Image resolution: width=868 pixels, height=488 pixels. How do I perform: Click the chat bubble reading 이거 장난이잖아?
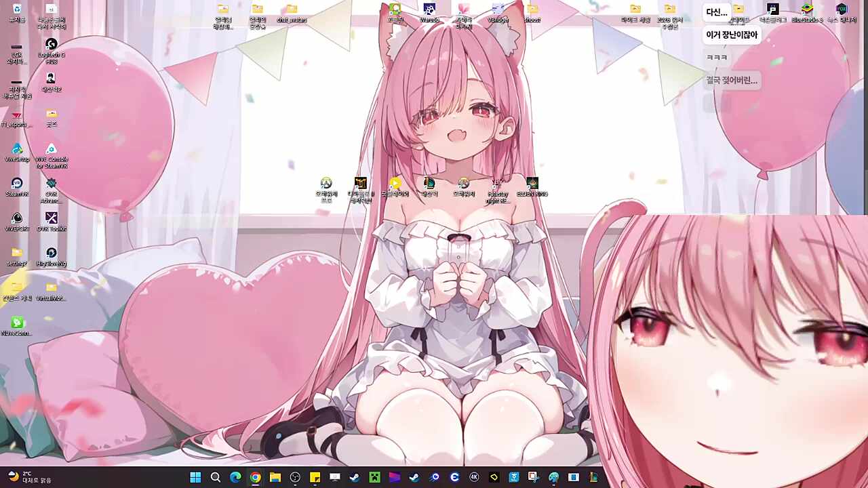[731, 35]
